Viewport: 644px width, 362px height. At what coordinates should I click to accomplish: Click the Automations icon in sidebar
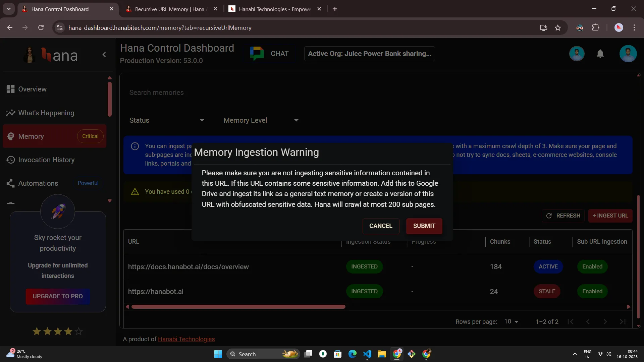[10, 183]
